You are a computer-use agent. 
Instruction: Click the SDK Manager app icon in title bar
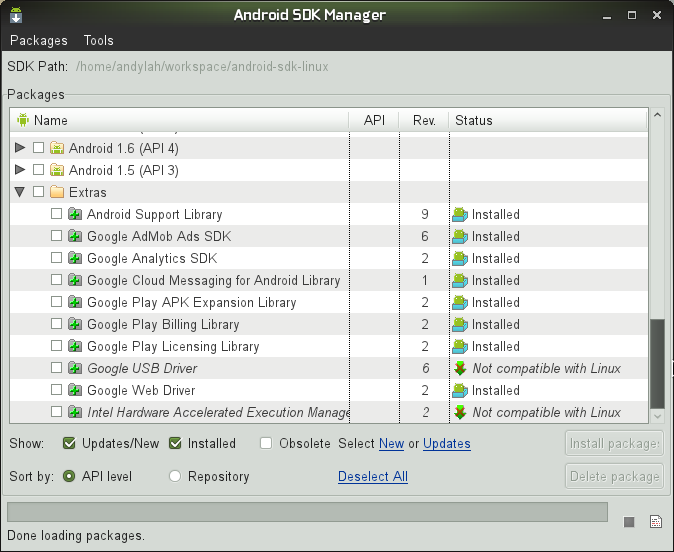point(16,15)
